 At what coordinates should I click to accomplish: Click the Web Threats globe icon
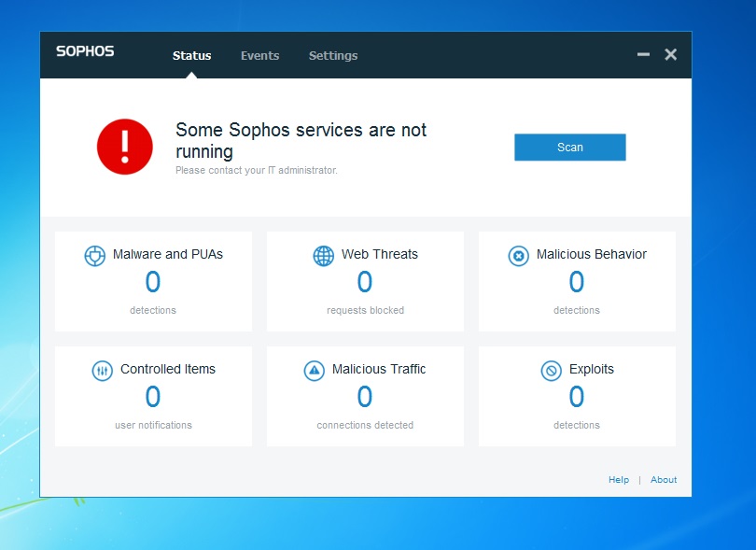(x=324, y=256)
